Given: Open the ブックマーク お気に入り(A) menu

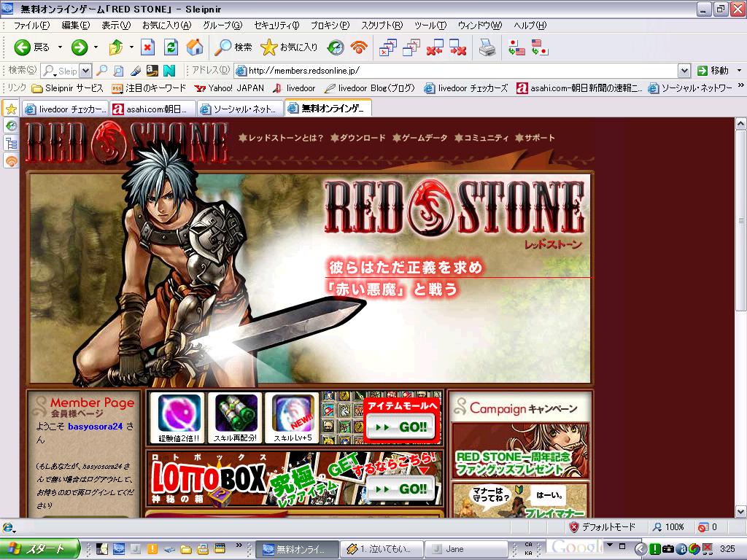Looking at the screenshot, I should [x=166, y=25].
